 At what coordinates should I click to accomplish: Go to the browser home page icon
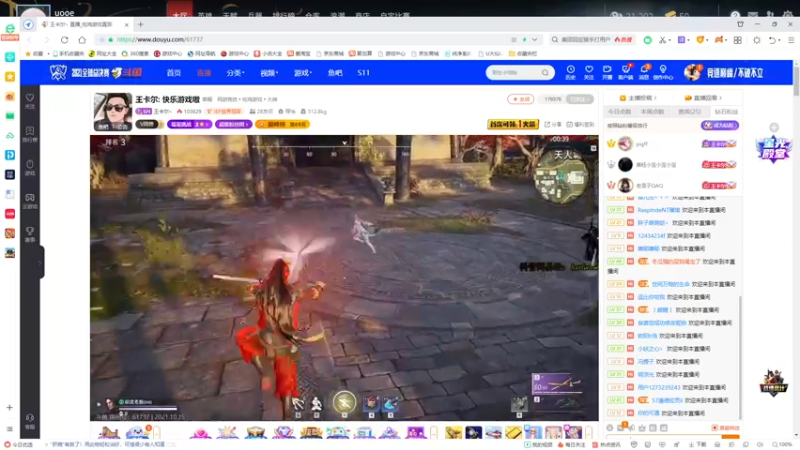click(82, 39)
